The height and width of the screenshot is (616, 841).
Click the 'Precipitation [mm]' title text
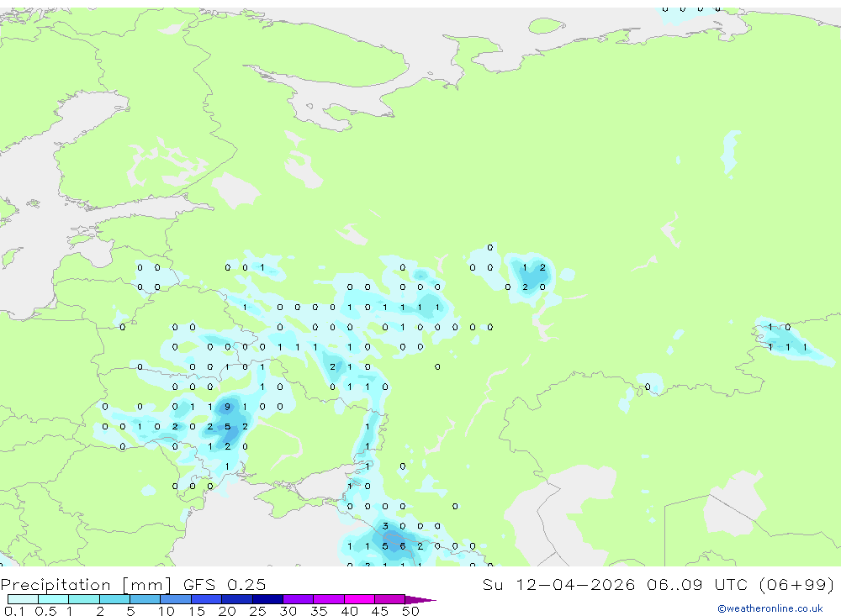(85, 584)
